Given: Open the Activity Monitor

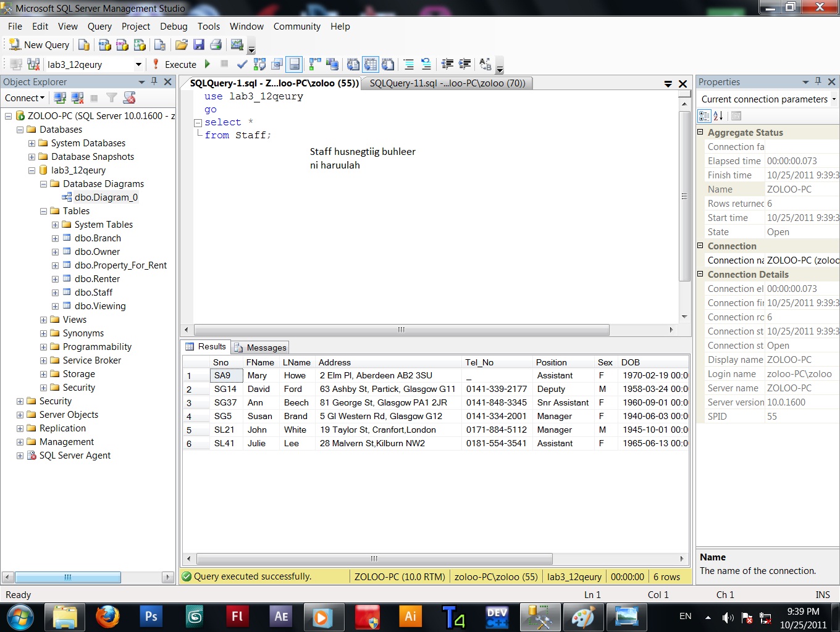Looking at the screenshot, I should click(x=237, y=44).
